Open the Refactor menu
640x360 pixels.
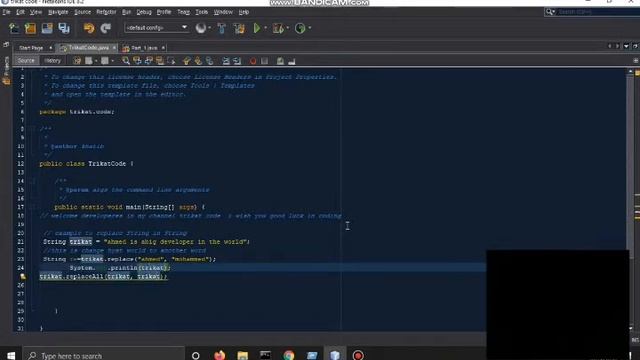click(106, 12)
